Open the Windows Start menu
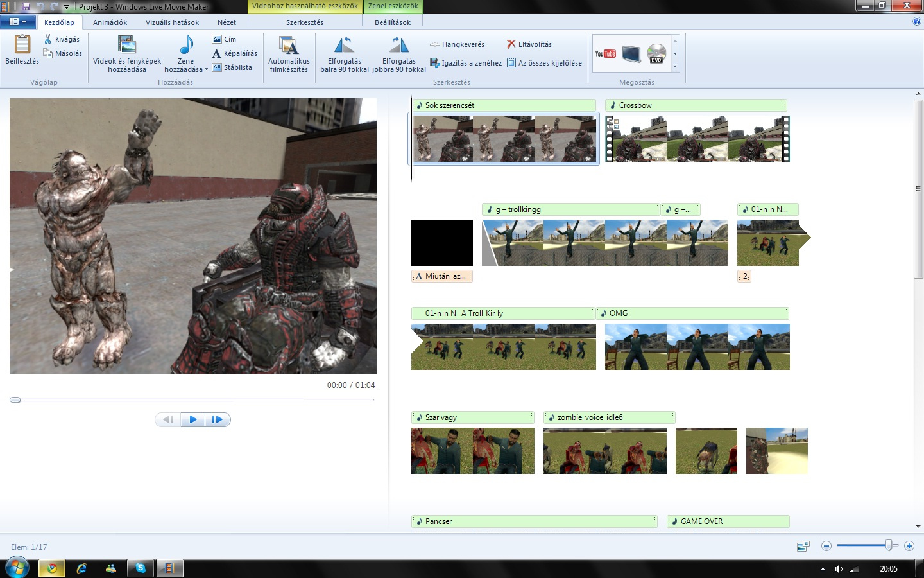Screen dimensions: 924x578 tap(17, 568)
